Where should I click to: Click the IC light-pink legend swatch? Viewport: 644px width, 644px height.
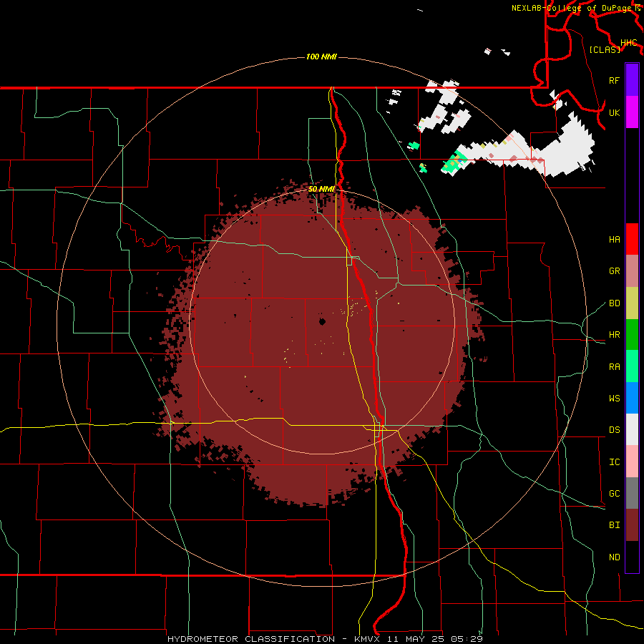click(632, 462)
